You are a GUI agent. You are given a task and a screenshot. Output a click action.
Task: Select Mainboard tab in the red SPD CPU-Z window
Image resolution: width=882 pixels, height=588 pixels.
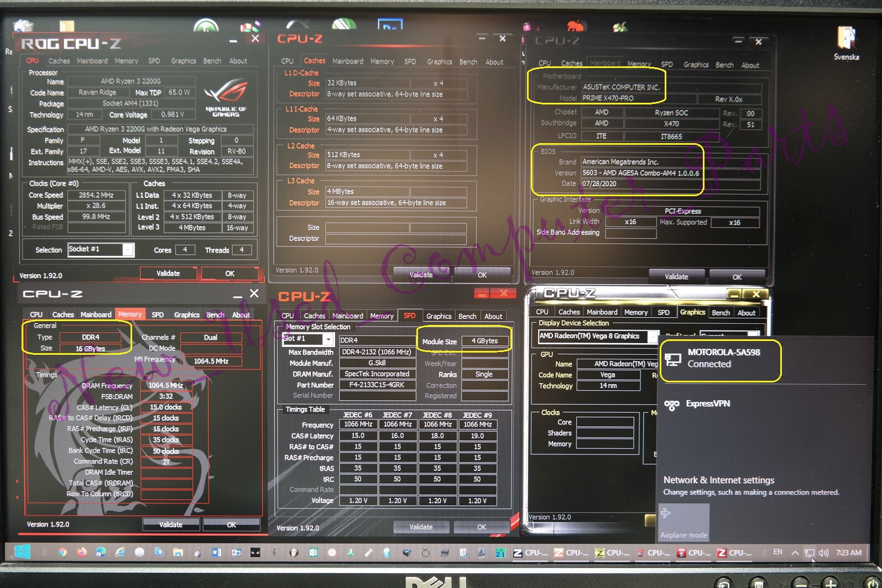point(348,316)
